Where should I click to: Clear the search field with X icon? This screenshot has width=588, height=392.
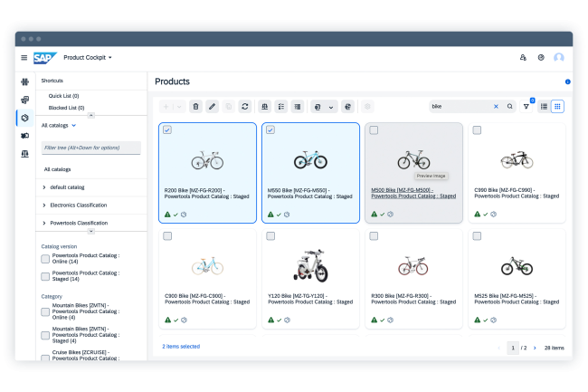(496, 106)
